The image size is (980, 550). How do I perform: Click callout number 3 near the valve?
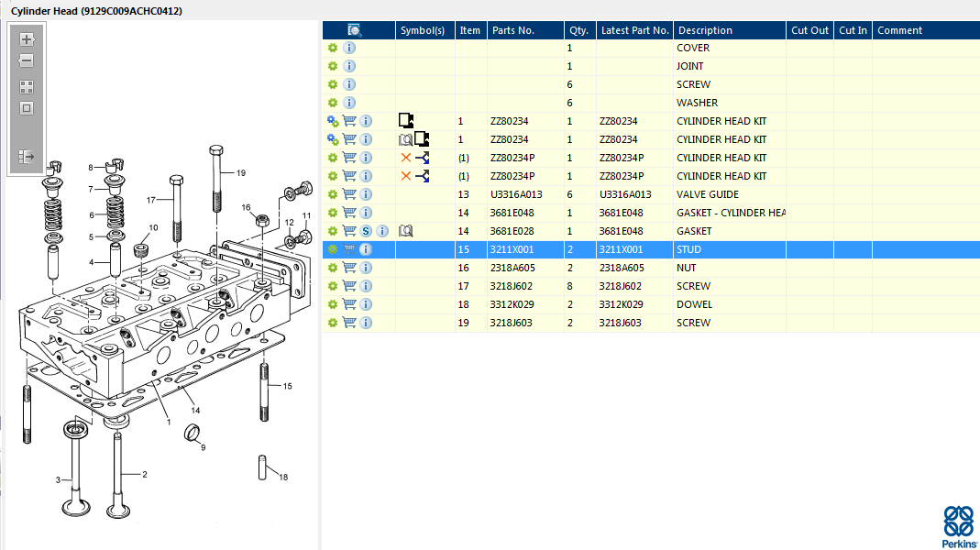pos(58,480)
